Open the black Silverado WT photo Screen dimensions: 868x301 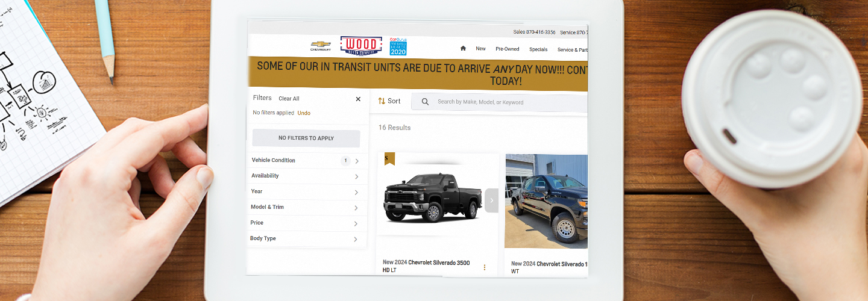[x=546, y=201]
